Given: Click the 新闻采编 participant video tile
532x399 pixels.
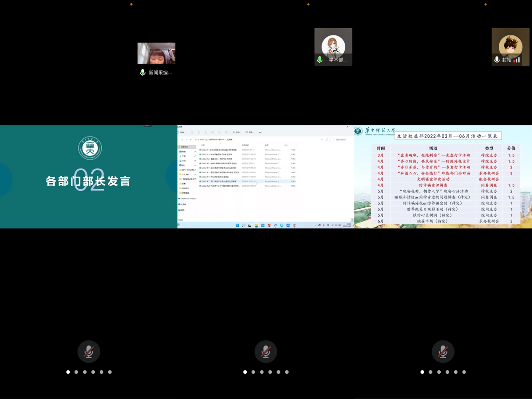Looking at the screenshot, I should 156,54.
